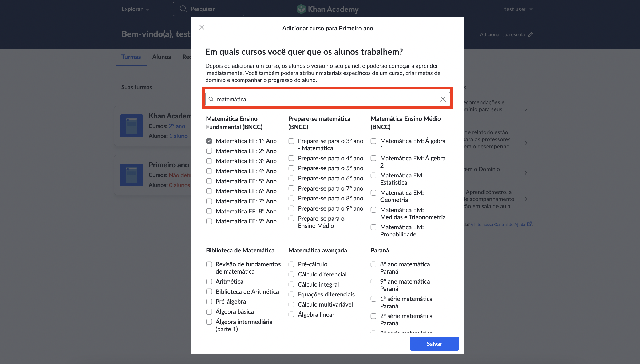Check Prepare-se para o 9º ano
This screenshot has width=640, height=364.
pyautogui.click(x=291, y=208)
